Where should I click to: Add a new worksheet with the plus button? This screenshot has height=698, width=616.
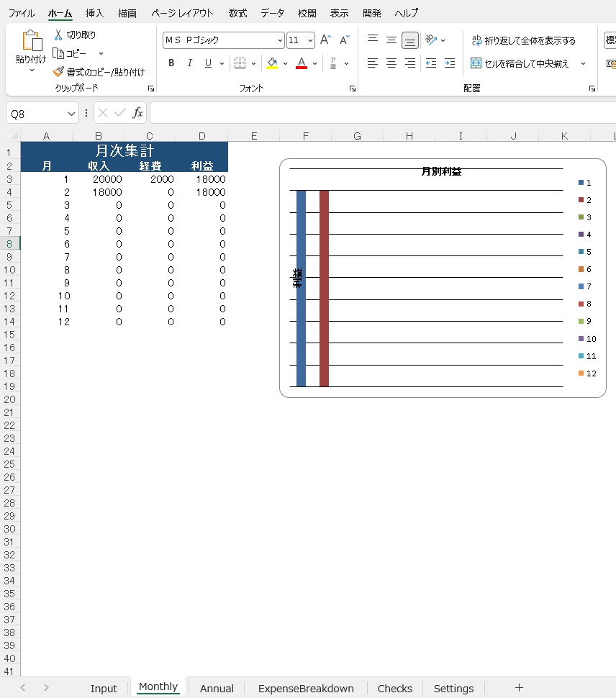519,688
